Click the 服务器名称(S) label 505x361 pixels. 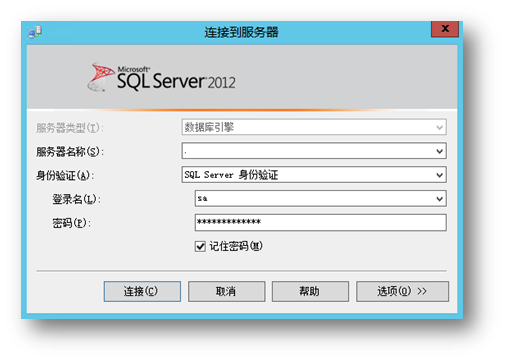(70, 152)
